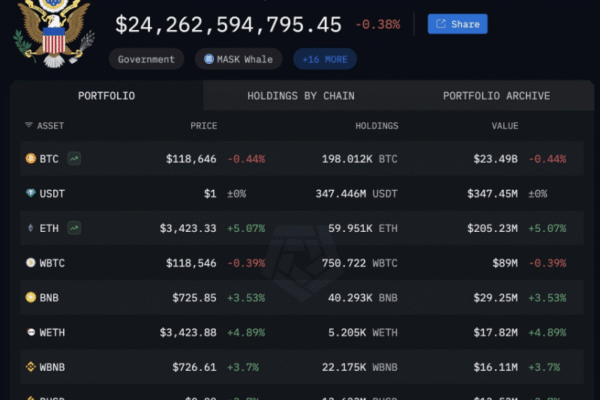The width and height of the screenshot is (600, 400).
Task: Select the WBTC asset name
Action: [52, 263]
